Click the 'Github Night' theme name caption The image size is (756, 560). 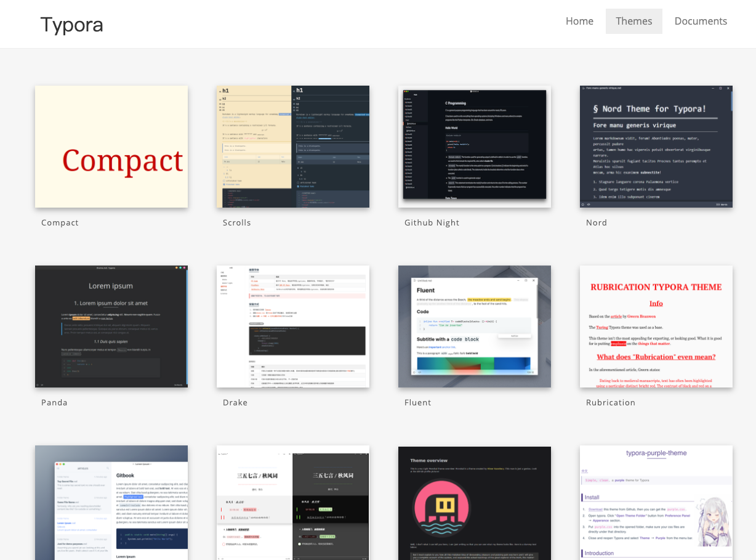point(432,222)
